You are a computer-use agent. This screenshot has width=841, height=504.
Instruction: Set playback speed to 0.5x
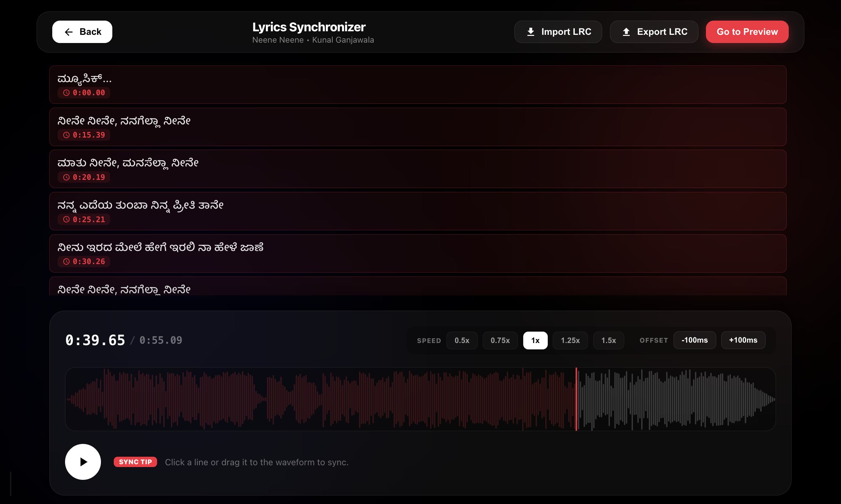(x=462, y=341)
